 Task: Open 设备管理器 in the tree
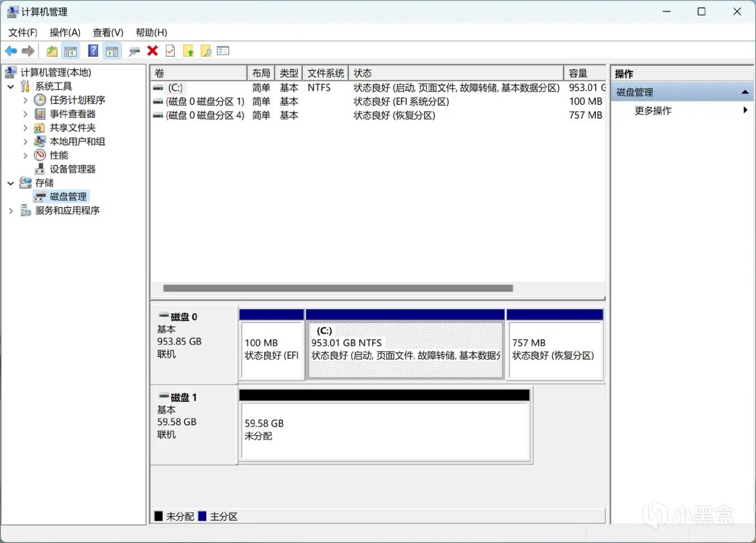(73, 169)
